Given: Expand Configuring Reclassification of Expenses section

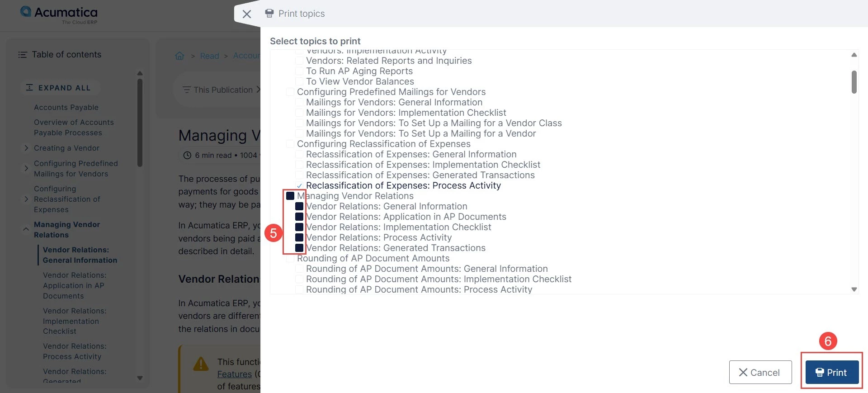Looking at the screenshot, I should (x=26, y=199).
